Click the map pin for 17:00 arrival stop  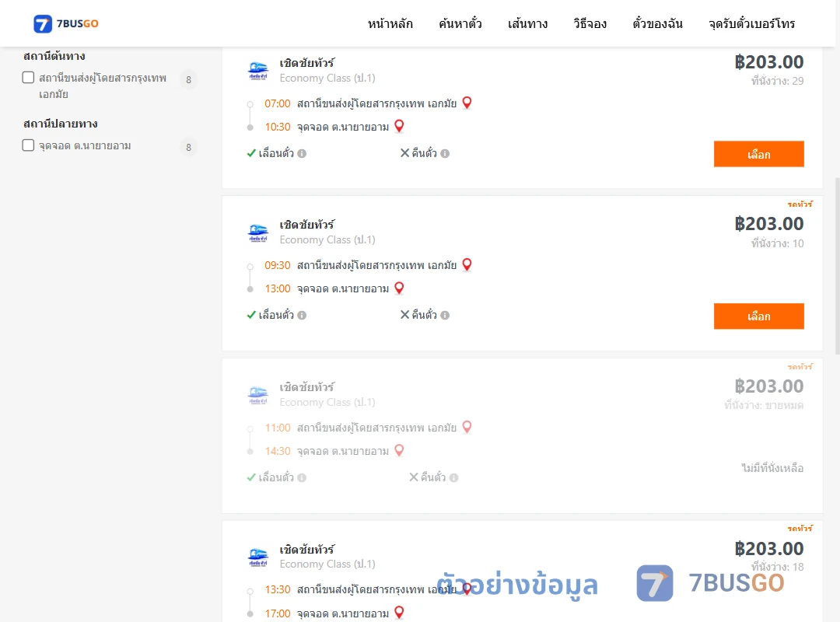[399, 613]
